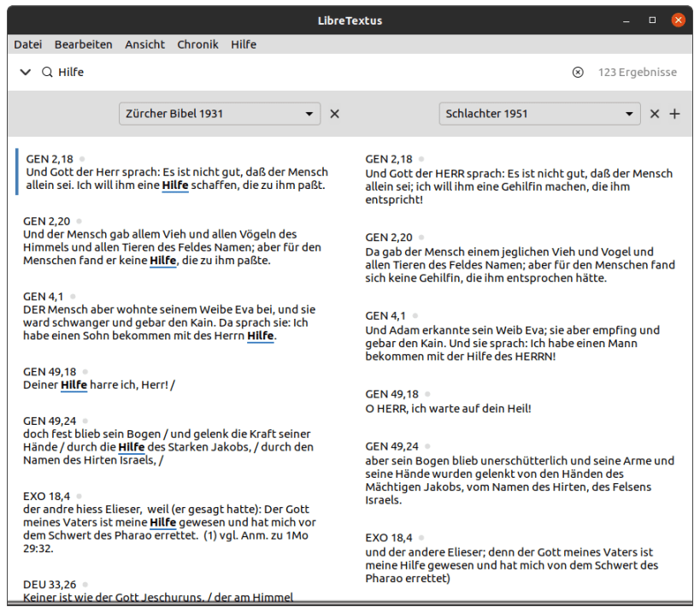Open the Hilfe menu
Viewport: 700px width, 613px height.
(244, 44)
